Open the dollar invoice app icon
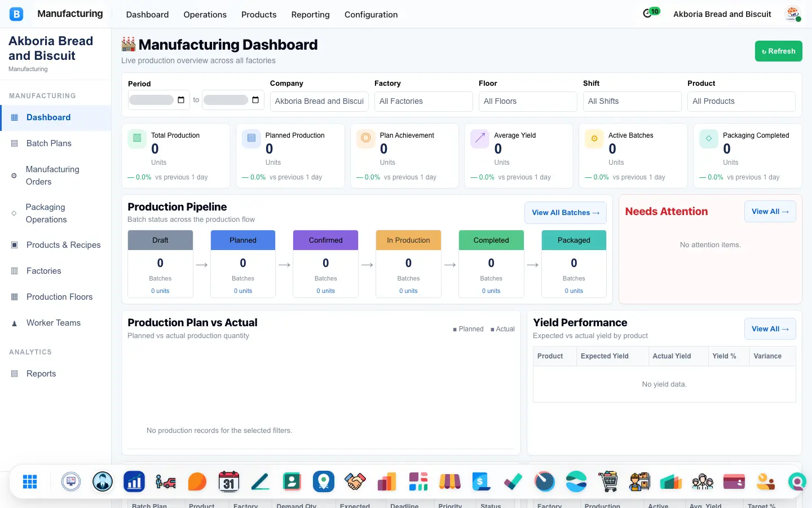Viewport: 812px width, 508px height. tap(482, 481)
